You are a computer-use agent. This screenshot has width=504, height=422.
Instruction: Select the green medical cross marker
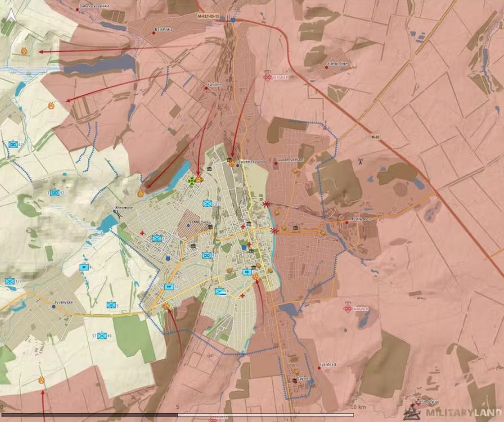[x=192, y=181]
